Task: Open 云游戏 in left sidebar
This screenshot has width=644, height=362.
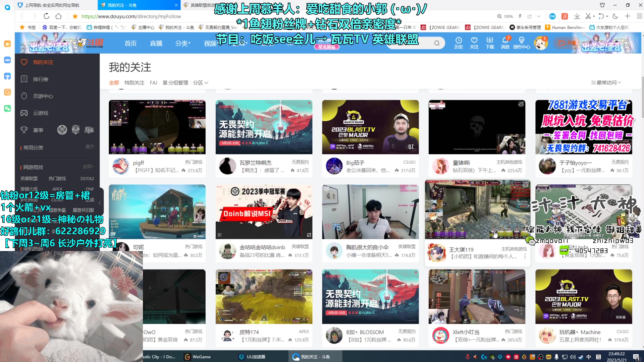Action: pyautogui.click(x=41, y=113)
